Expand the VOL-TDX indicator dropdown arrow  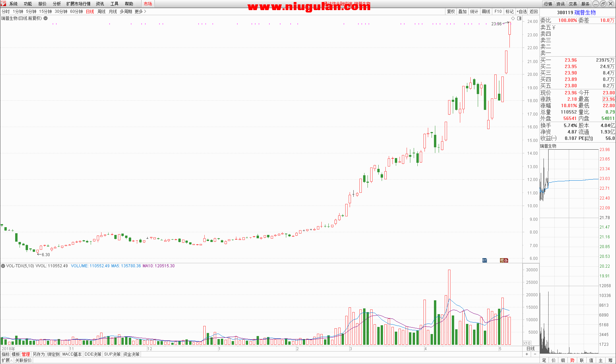pos(3,266)
